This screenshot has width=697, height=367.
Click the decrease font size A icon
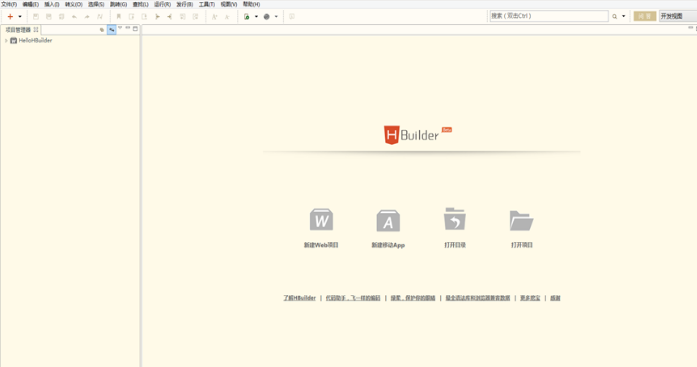point(227,16)
